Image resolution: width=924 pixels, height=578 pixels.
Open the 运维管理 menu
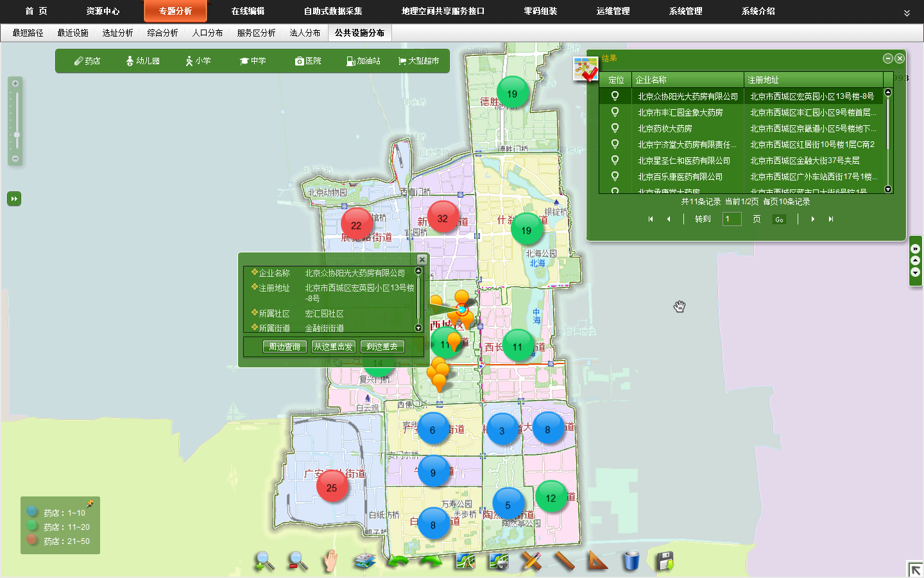pos(613,11)
